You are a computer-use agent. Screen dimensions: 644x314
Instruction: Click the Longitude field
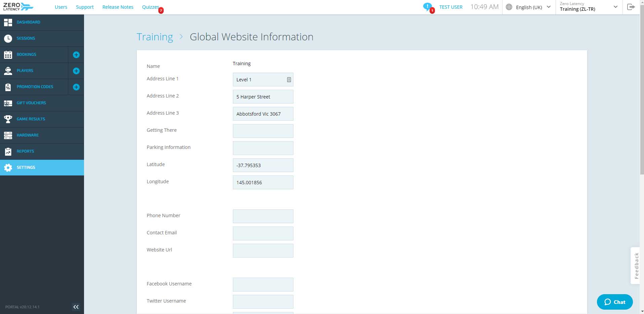263,183
